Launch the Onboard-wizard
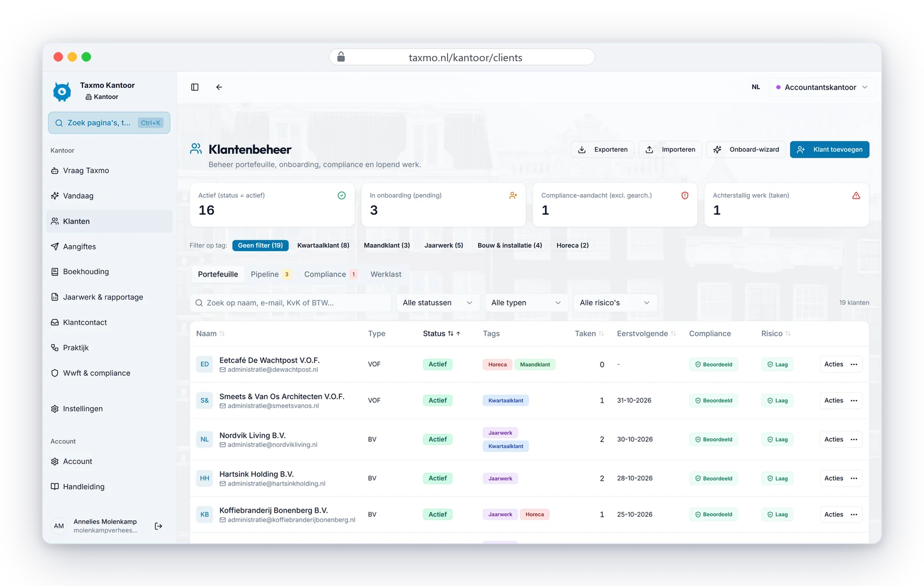The image size is (924, 586). pos(746,150)
